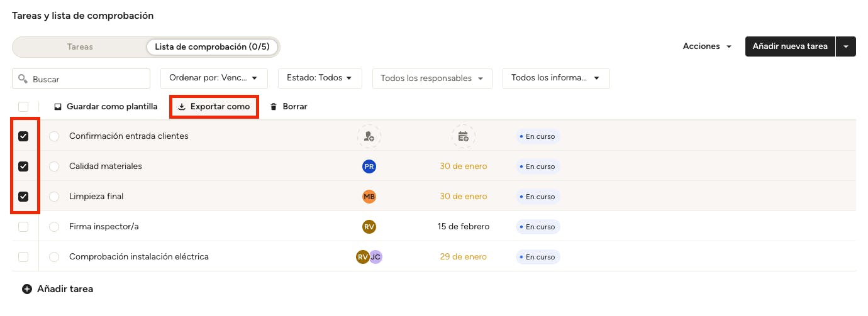Toggle the select-all checkbox in the toolbar
Viewport: 868px width, 316px height.
23,107
